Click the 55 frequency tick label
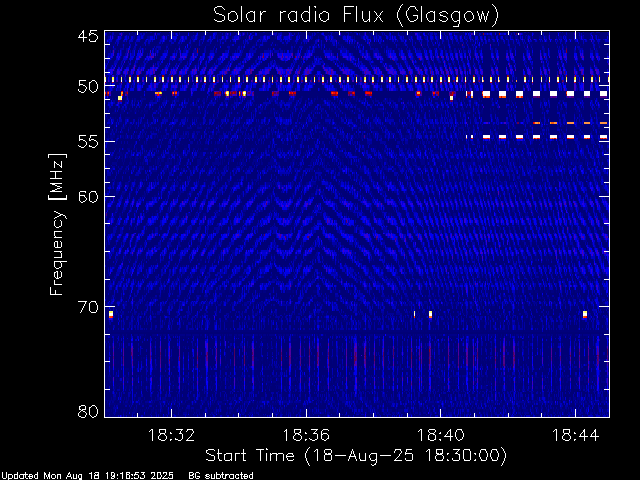This screenshot has height=480, width=640. [x=88, y=142]
